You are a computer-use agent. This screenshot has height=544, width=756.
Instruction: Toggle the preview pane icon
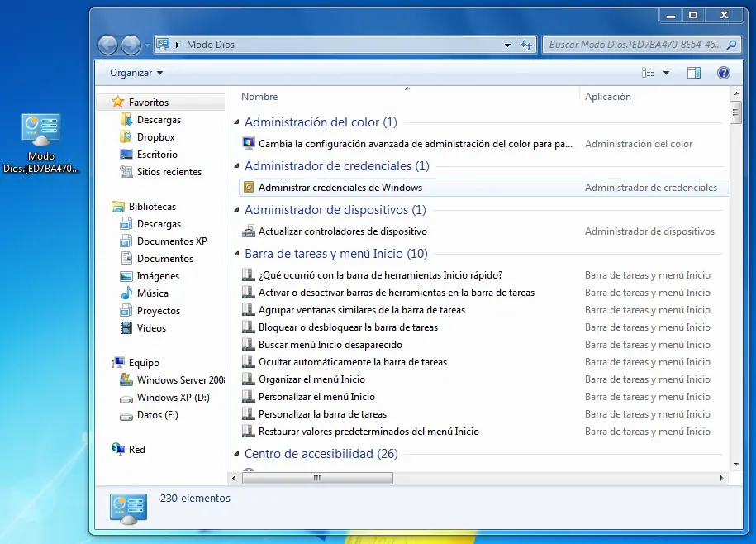[694, 73]
